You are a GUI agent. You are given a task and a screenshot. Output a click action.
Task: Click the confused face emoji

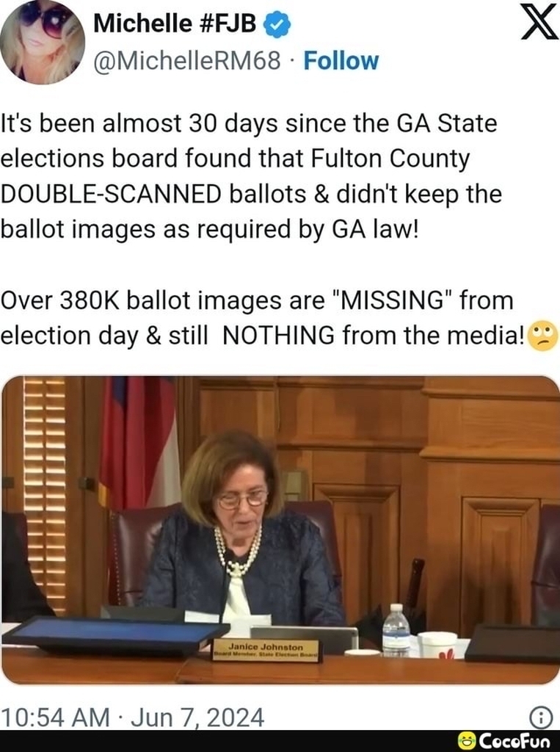click(x=542, y=336)
